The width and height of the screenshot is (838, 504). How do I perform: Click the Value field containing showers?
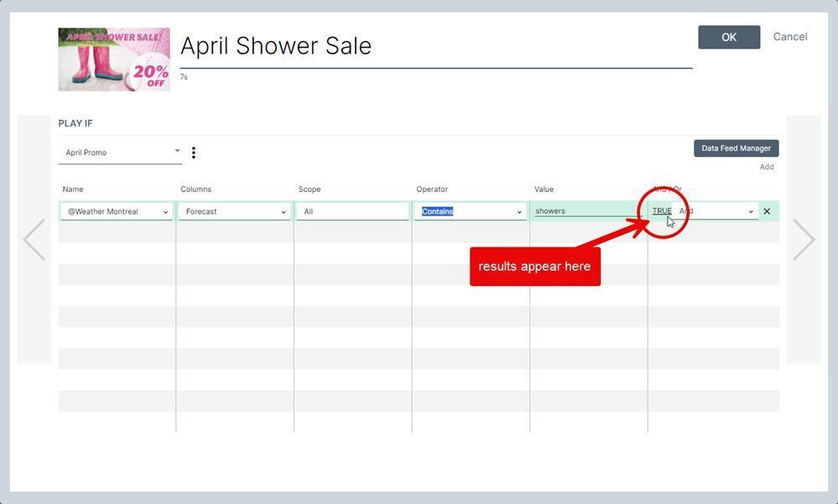click(588, 211)
